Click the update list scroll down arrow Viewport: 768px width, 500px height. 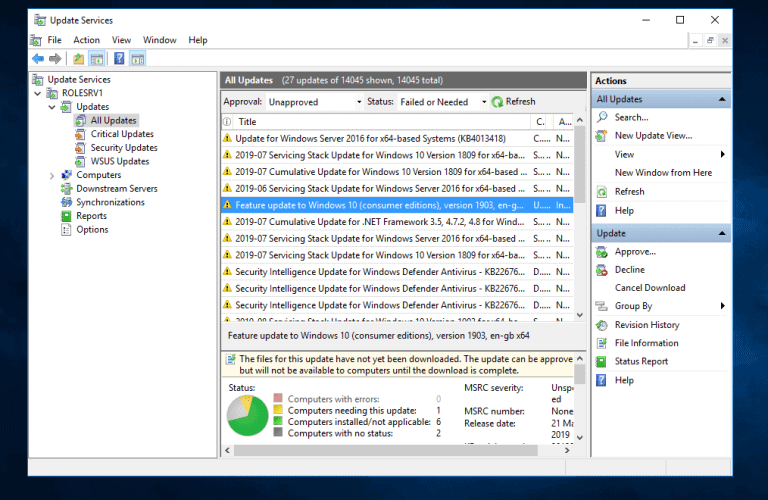[x=580, y=315]
